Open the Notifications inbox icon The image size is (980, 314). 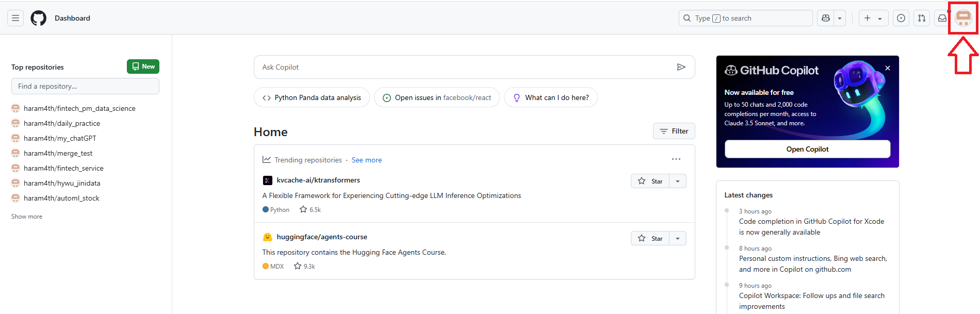click(x=942, y=18)
